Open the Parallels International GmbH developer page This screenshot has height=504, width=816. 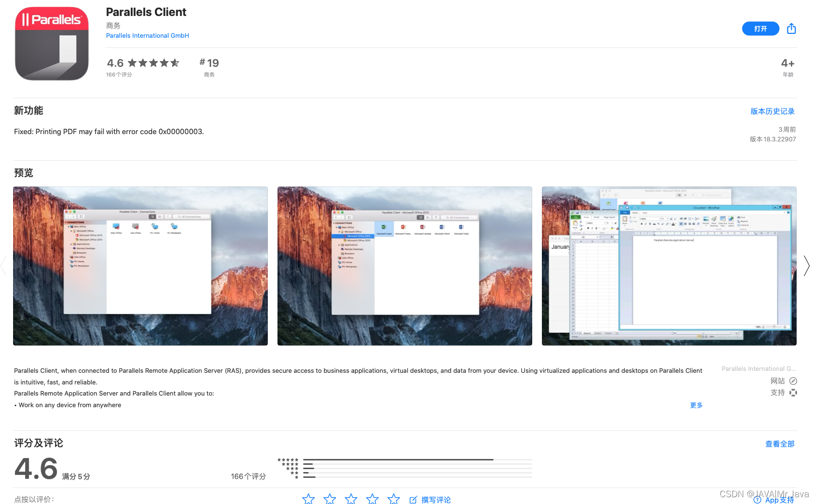click(147, 35)
